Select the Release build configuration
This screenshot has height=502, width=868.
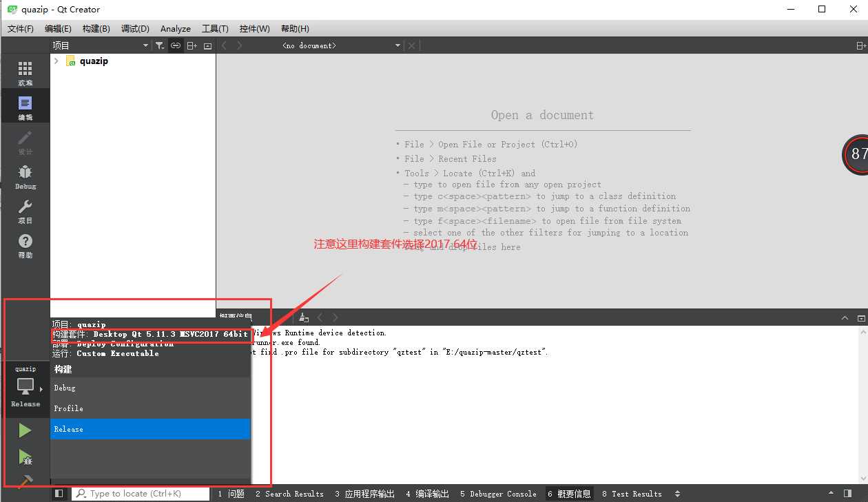click(x=150, y=429)
